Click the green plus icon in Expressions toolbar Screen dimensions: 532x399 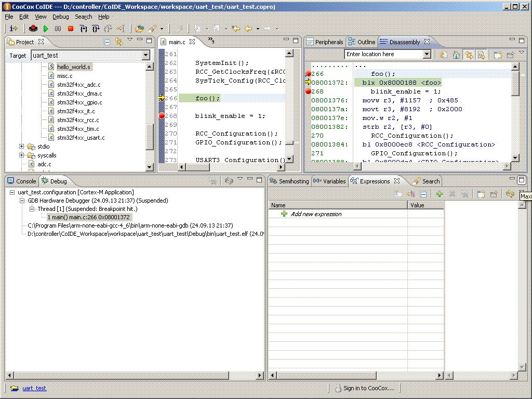click(439, 194)
